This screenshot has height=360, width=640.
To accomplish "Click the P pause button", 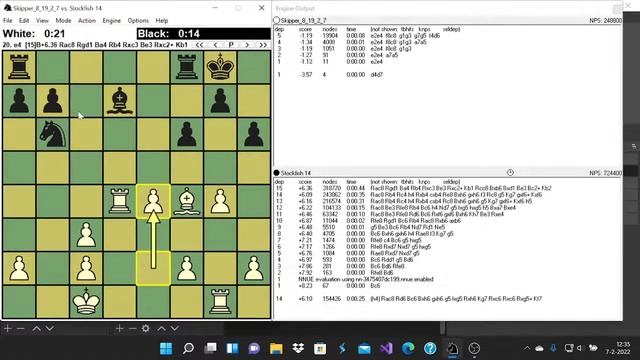I will [x=231, y=45].
